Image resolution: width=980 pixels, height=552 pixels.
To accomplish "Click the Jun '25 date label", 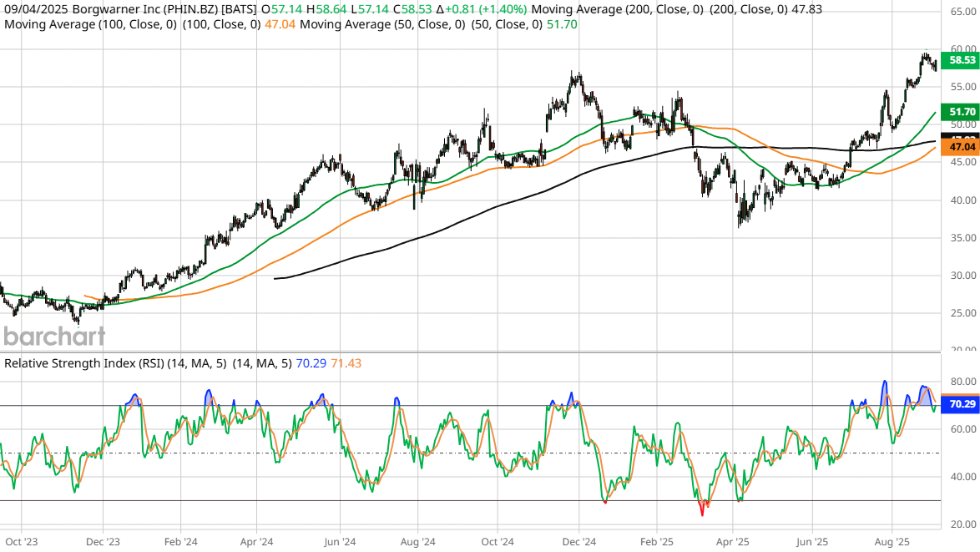I will click(x=812, y=541).
